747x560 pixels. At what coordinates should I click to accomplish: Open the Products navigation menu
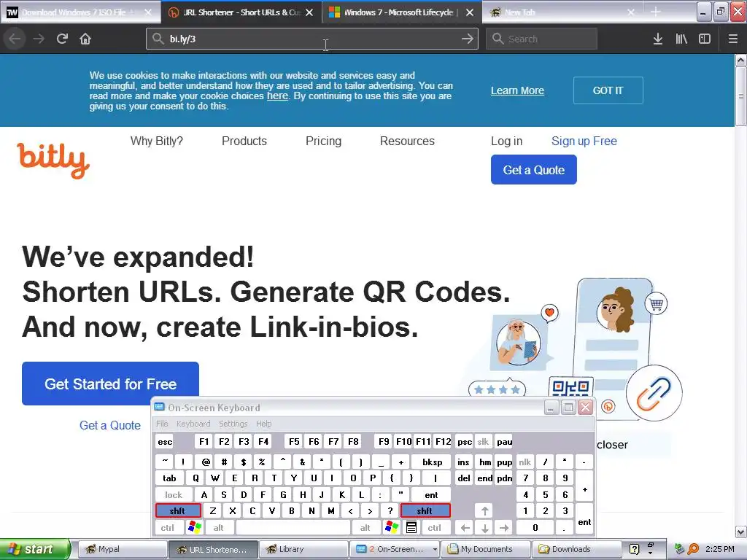click(x=244, y=141)
